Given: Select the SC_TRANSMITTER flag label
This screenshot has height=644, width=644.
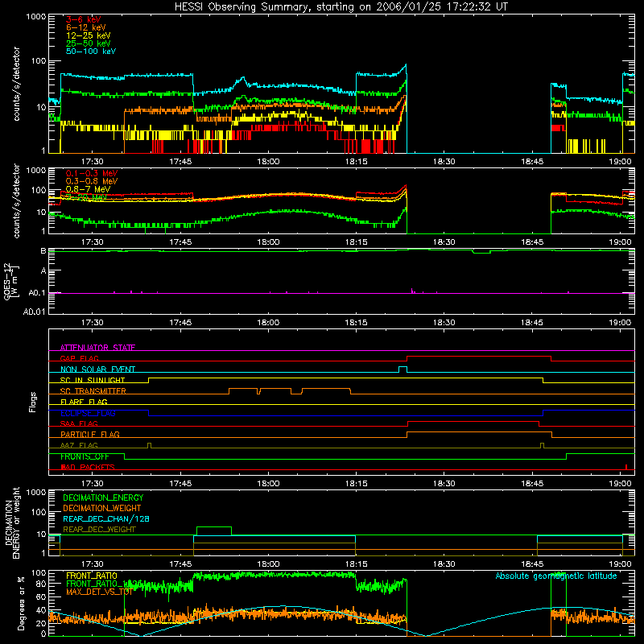Looking at the screenshot, I should [x=93, y=391].
